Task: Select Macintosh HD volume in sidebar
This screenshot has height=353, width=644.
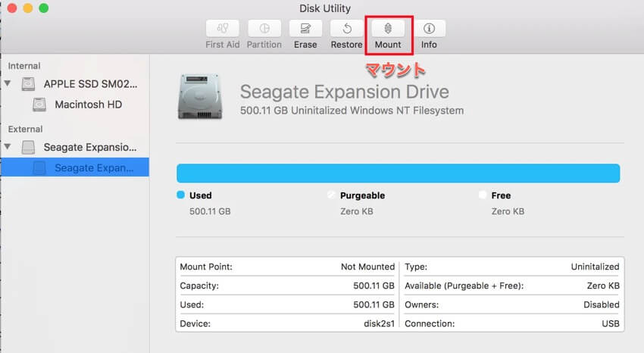Action: tap(88, 105)
